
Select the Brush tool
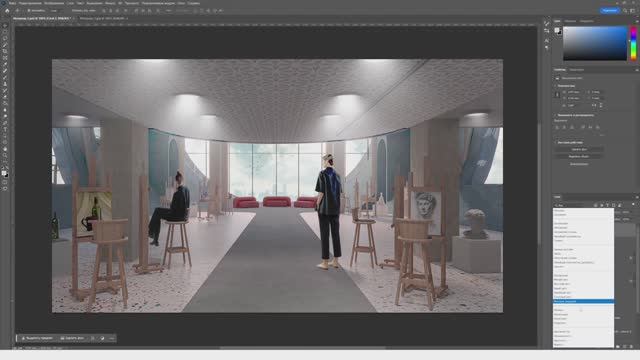pos(5,78)
